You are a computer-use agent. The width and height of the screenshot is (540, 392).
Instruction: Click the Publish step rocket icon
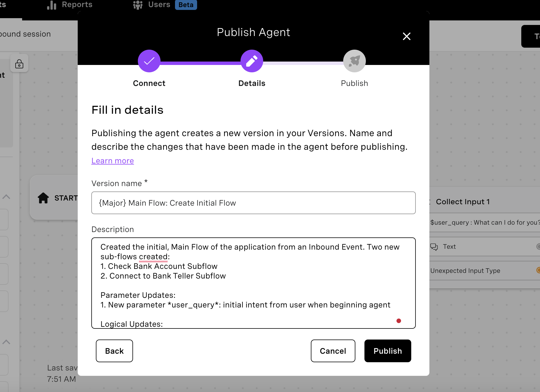pyautogui.click(x=354, y=61)
